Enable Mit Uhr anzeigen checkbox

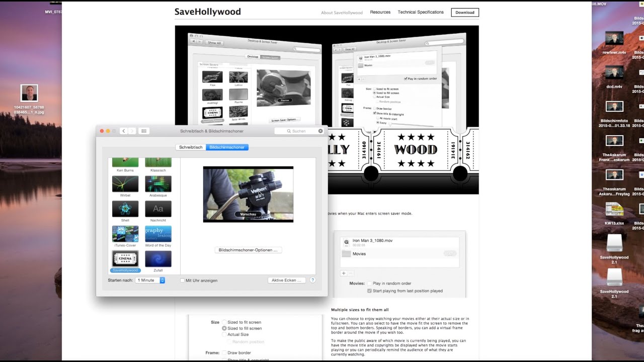pos(183,281)
